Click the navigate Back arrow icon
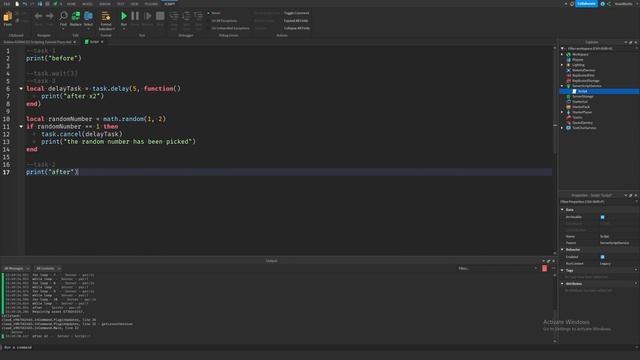640x360 pixels. tap(38, 16)
